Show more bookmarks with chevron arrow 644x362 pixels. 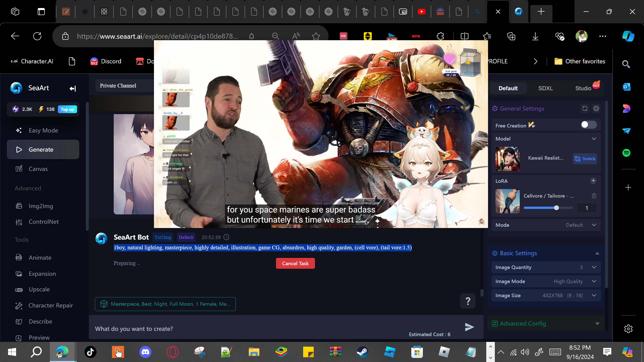point(536,61)
